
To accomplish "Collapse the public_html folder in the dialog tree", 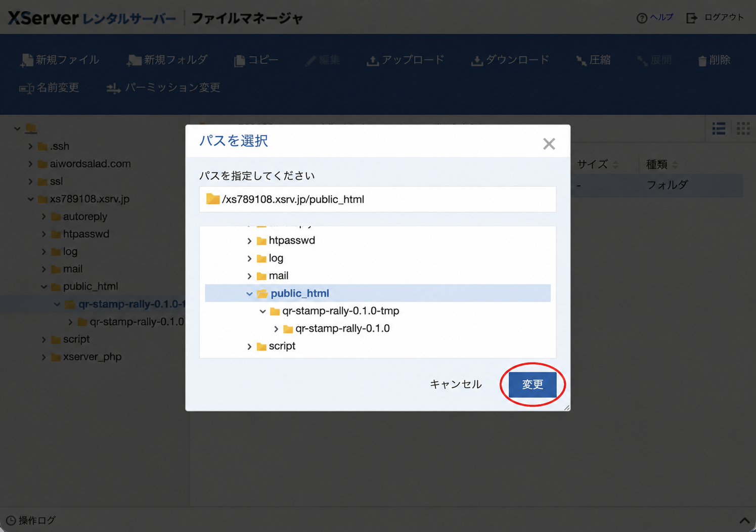I will [249, 294].
